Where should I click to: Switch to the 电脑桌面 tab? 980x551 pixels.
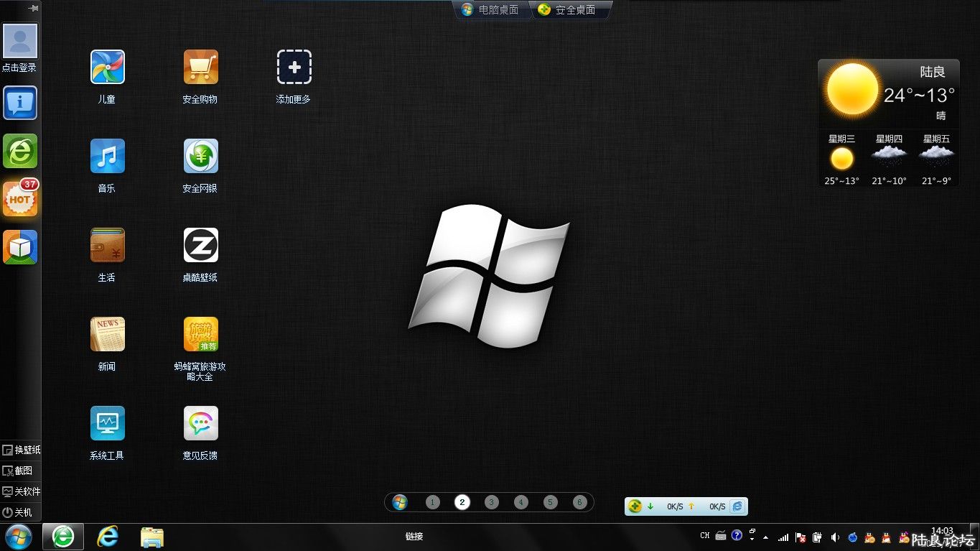[491, 10]
